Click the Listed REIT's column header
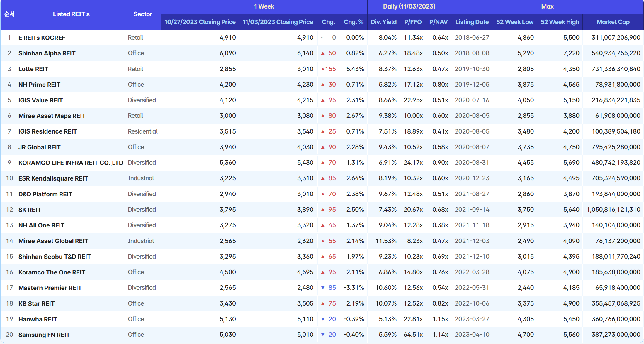 (x=71, y=14)
